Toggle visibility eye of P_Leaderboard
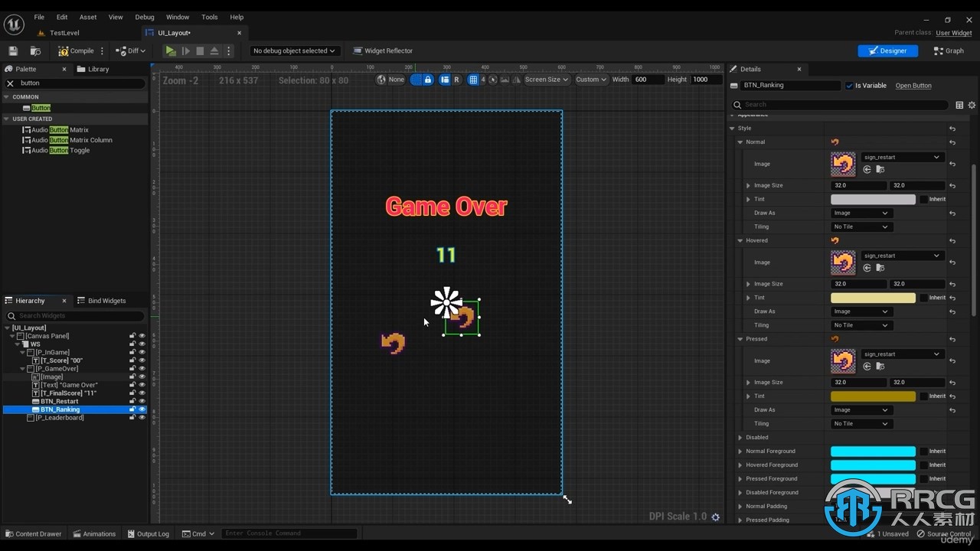The height and width of the screenshot is (551, 980). pyautogui.click(x=142, y=418)
